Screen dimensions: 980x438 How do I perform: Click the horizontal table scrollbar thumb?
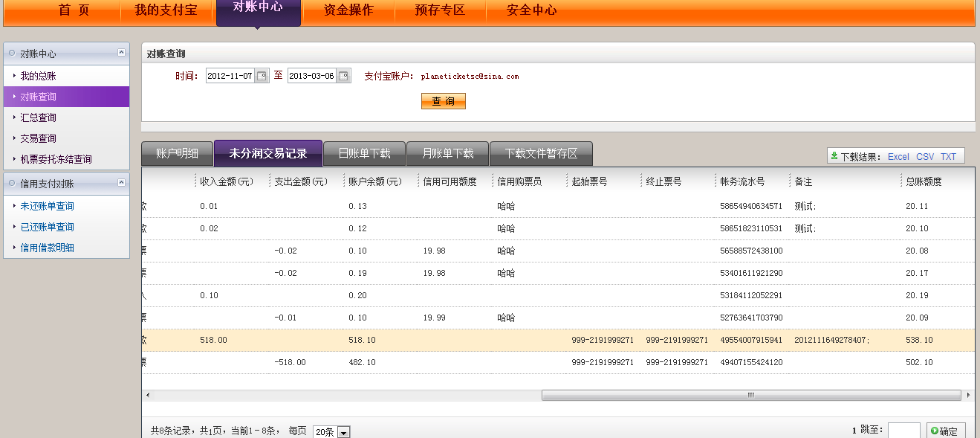(750, 396)
